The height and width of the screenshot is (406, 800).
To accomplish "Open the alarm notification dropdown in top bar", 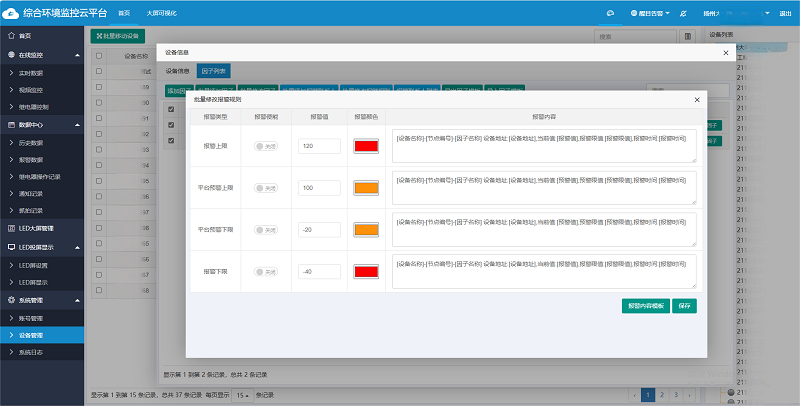I will 648,13.
